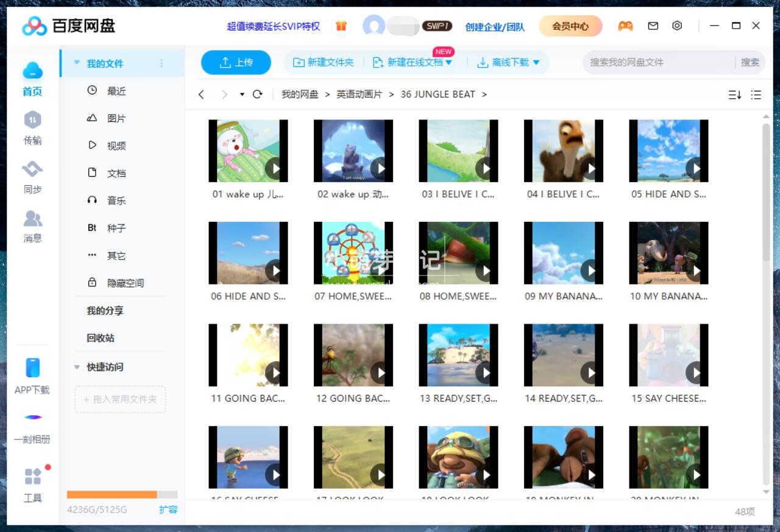Open the Messages (消息) sidebar icon
Image resolution: width=780 pixels, height=532 pixels.
click(32, 225)
